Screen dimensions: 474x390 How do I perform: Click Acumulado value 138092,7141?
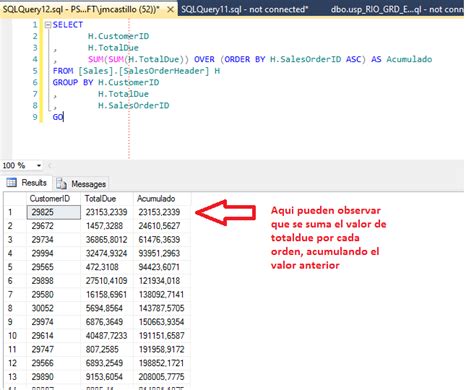(x=162, y=295)
